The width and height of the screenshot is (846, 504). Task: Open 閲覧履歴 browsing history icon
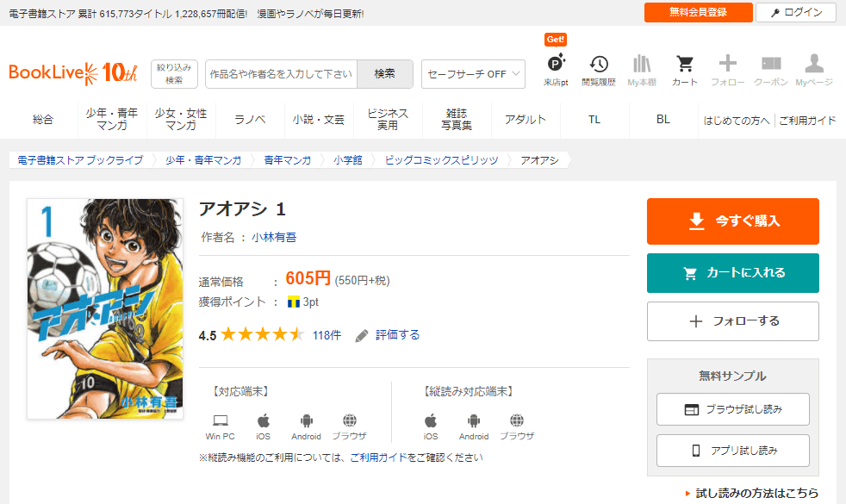coord(598,70)
